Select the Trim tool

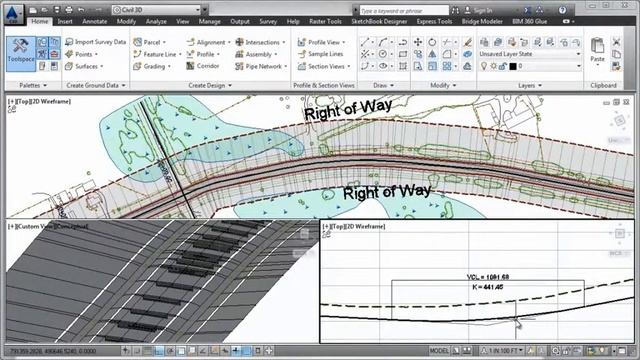point(447,42)
